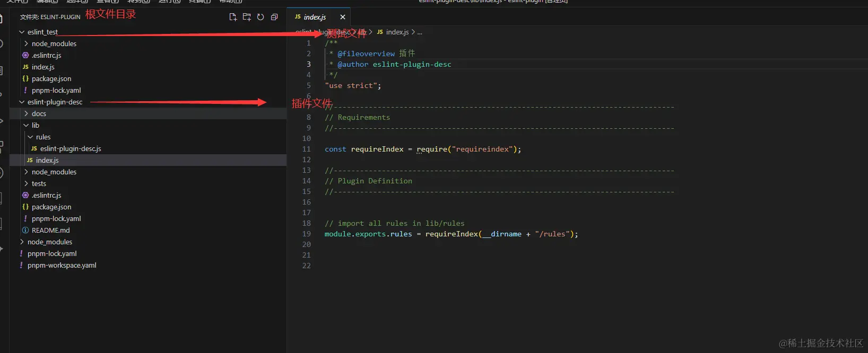Click the // Requirements comment

point(357,118)
